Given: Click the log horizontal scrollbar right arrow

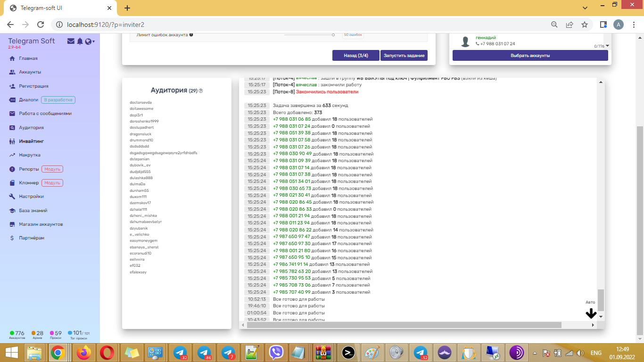Looking at the screenshot, I should [593, 325].
